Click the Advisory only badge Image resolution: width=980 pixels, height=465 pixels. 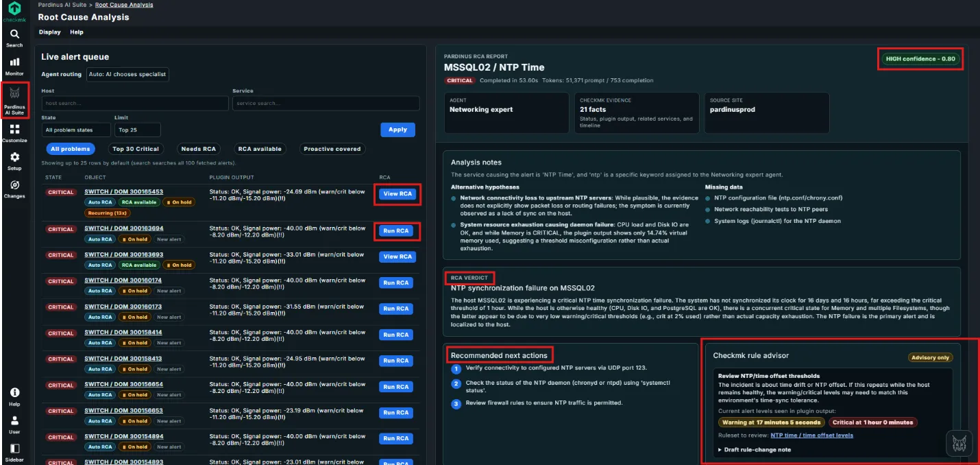[931, 357]
